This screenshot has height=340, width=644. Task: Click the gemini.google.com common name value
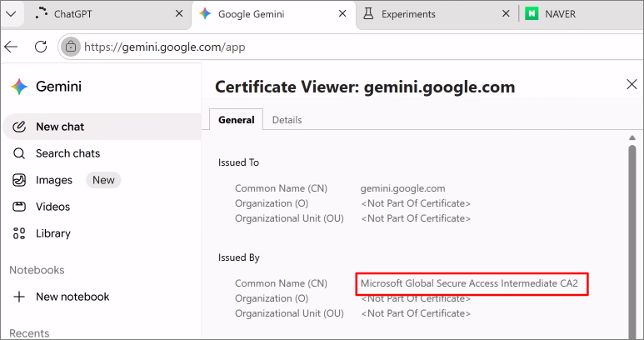pos(402,188)
